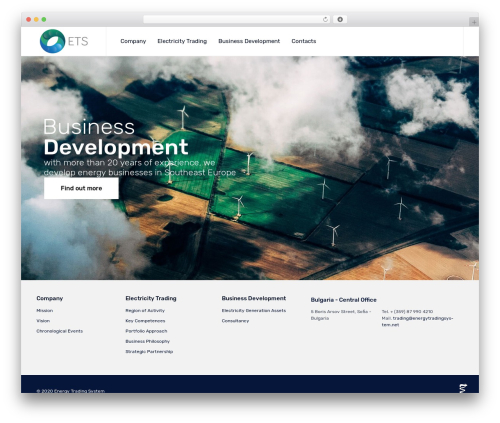
Task: Click the download icon beside the address bar
Action: pos(340,19)
